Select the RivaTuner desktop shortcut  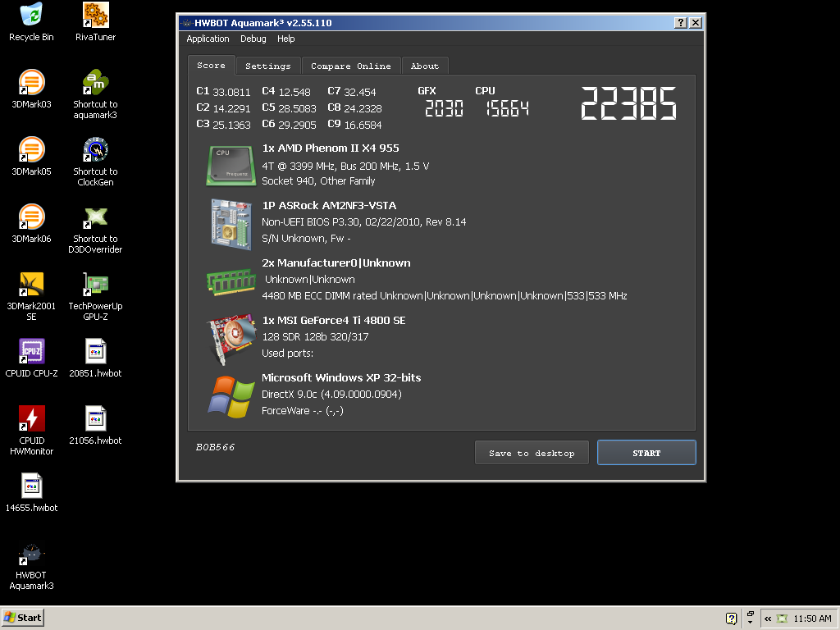click(95, 22)
